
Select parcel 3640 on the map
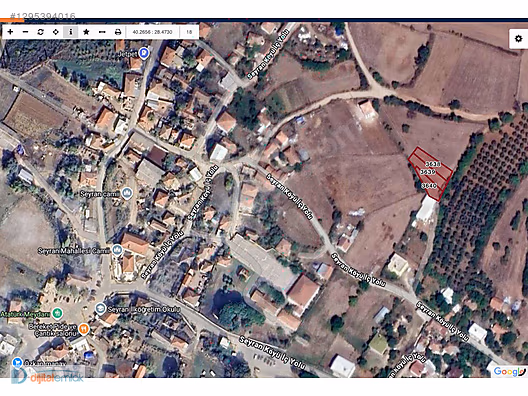(429, 186)
